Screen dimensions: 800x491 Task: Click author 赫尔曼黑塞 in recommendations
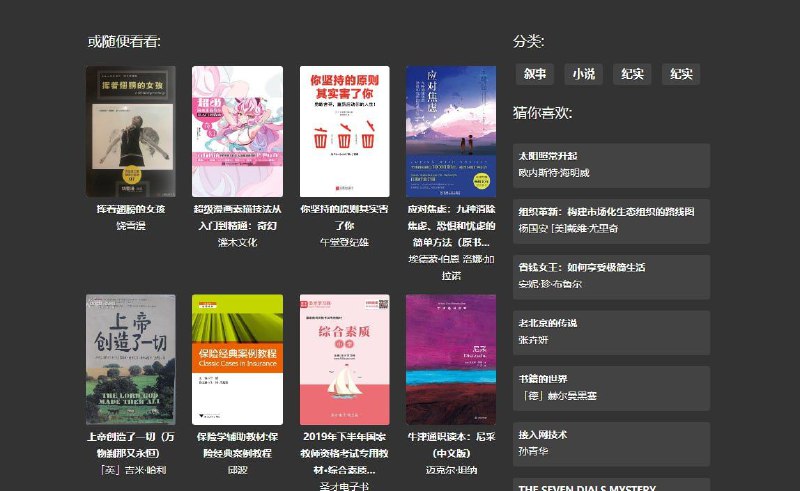pyautogui.click(x=559, y=396)
